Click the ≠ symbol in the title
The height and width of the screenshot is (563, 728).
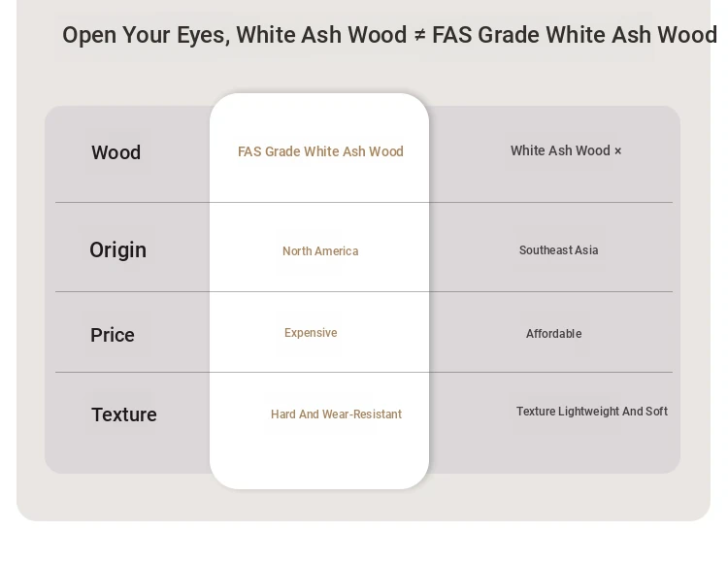click(419, 35)
